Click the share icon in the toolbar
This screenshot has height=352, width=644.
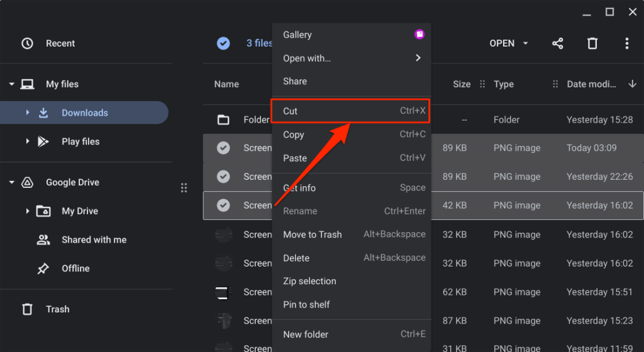(557, 43)
